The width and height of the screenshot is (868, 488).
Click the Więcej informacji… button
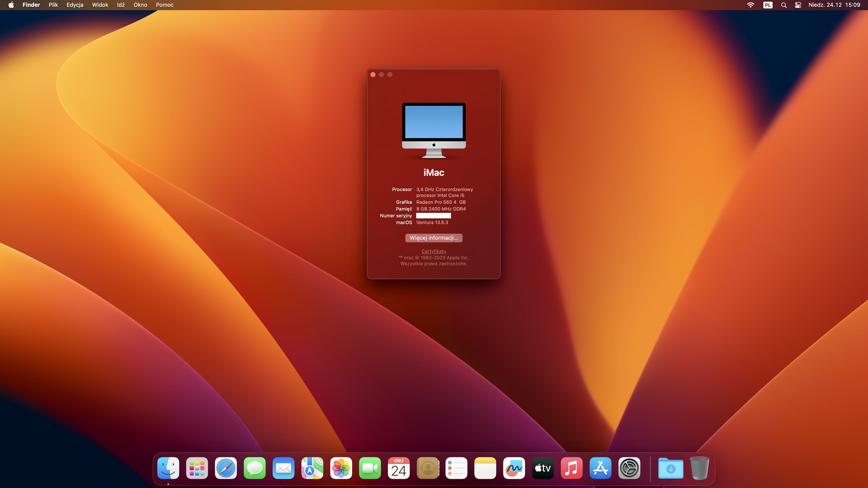tap(434, 238)
